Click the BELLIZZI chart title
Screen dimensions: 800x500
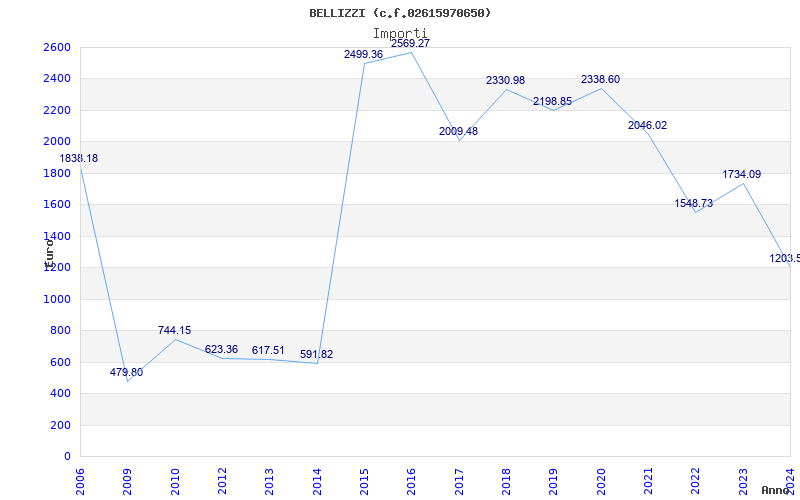[x=401, y=13]
